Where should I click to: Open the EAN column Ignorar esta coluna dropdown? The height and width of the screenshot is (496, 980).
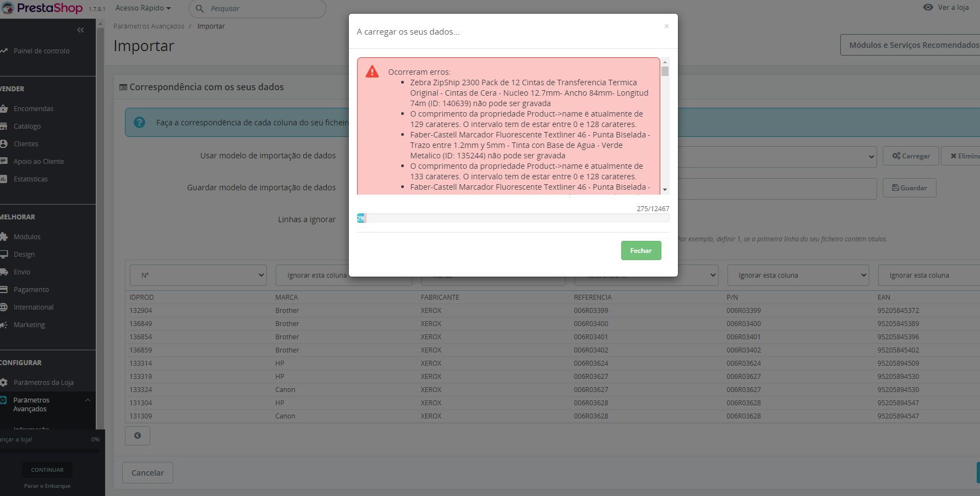tap(929, 275)
